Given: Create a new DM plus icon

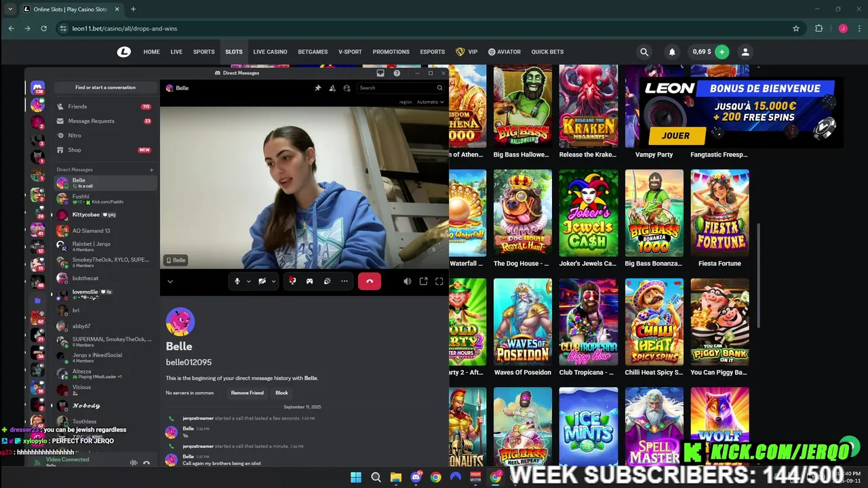Looking at the screenshot, I should pyautogui.click(x=151, y=170).
